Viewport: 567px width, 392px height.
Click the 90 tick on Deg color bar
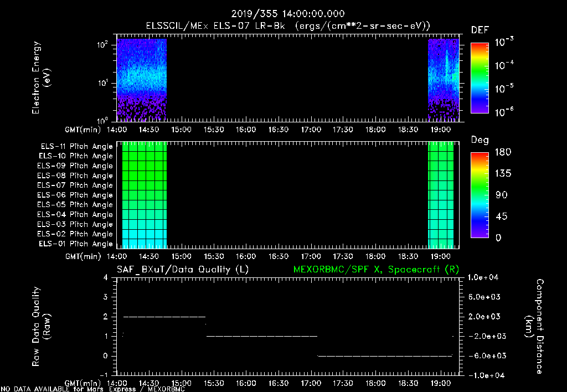[x=501, y=195]
